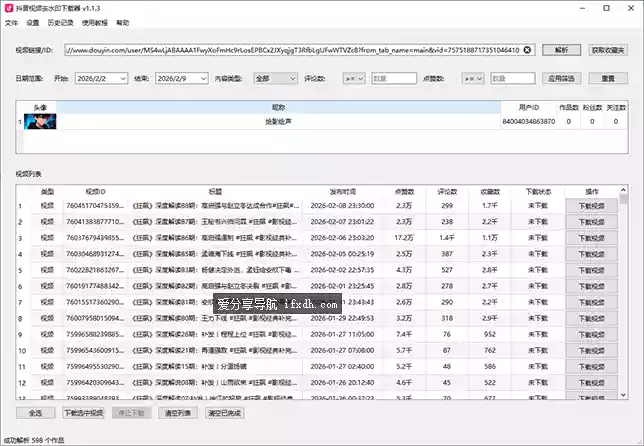Open the 历史记录 menu
644x446 pixels.
(x=61, y=21)
